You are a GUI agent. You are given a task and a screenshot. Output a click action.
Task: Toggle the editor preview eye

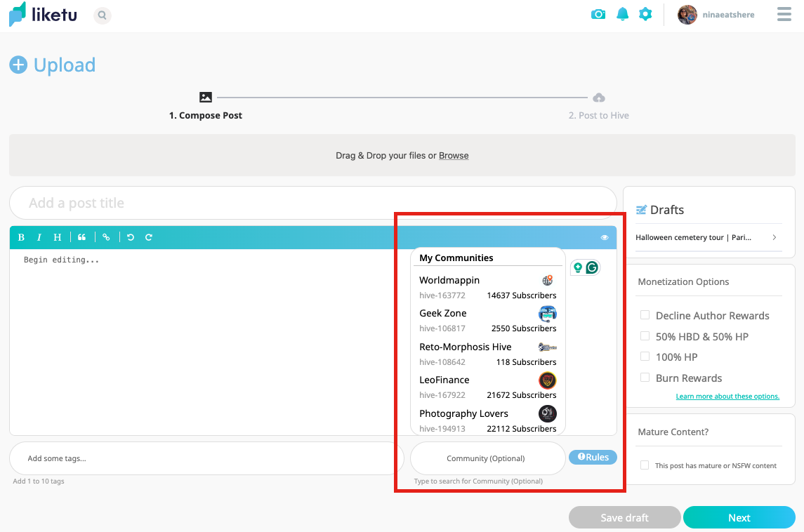(x=605, y=237)
